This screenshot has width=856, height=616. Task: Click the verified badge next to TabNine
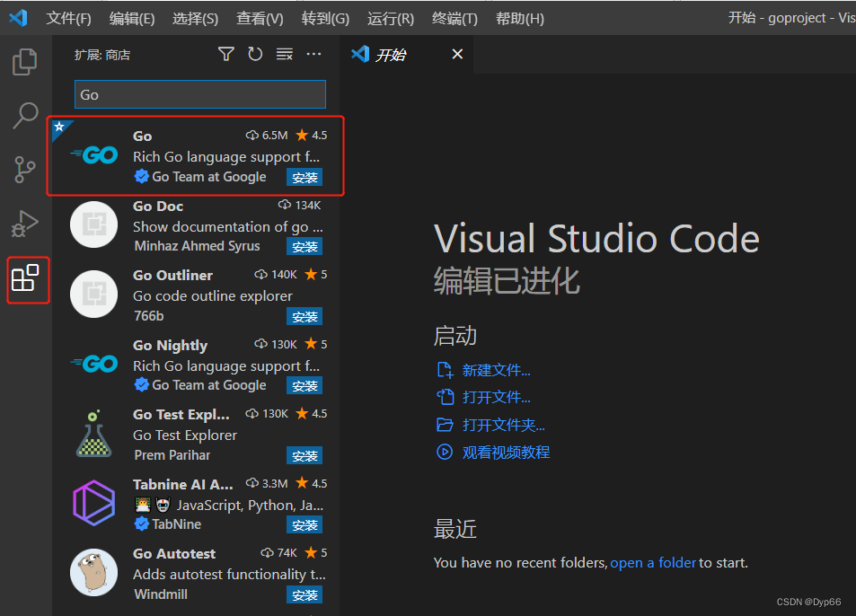[141, 524]
